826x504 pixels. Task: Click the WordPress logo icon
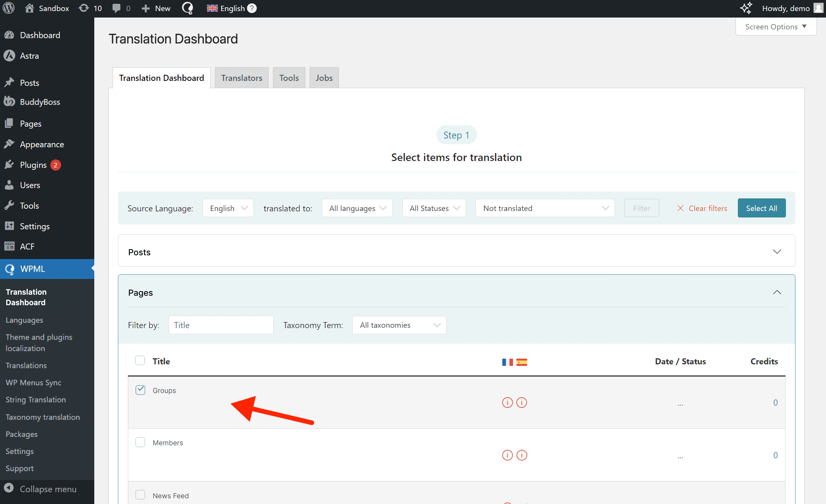coord(9,8)
